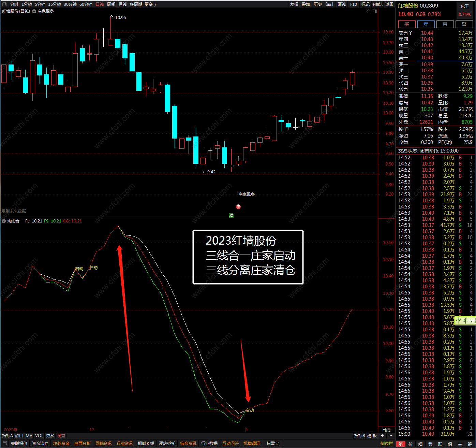The height and width of the screenshot is (448, 476).
Task: Expand the 庄家现身 indicator dropdown arrow
Action: pyautogui.click(x=34, y=11)
